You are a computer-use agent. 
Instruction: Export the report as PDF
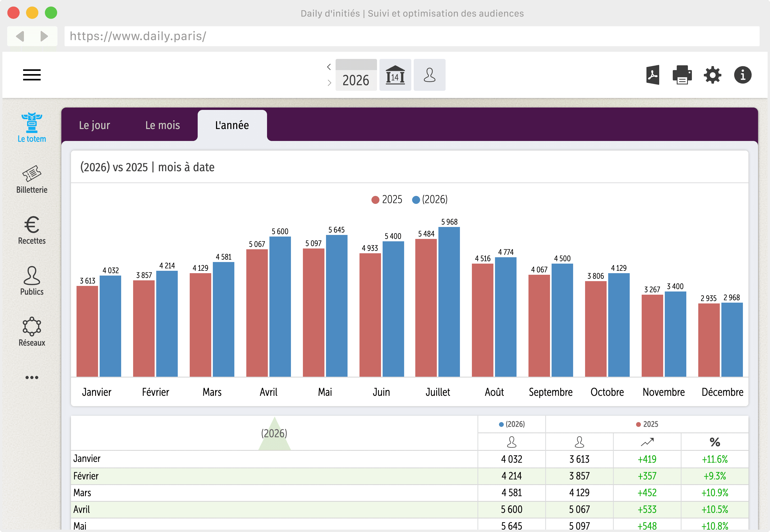tap(653, 75)
